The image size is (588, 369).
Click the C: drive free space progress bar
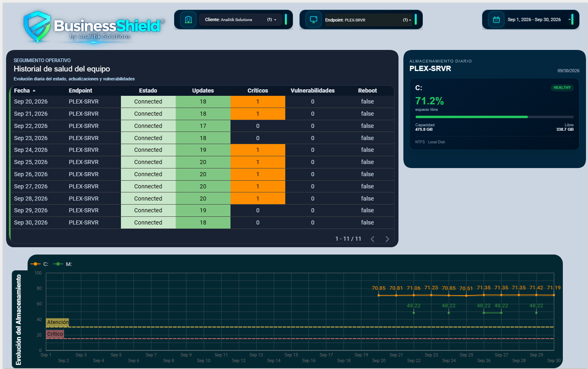(494, 117)
